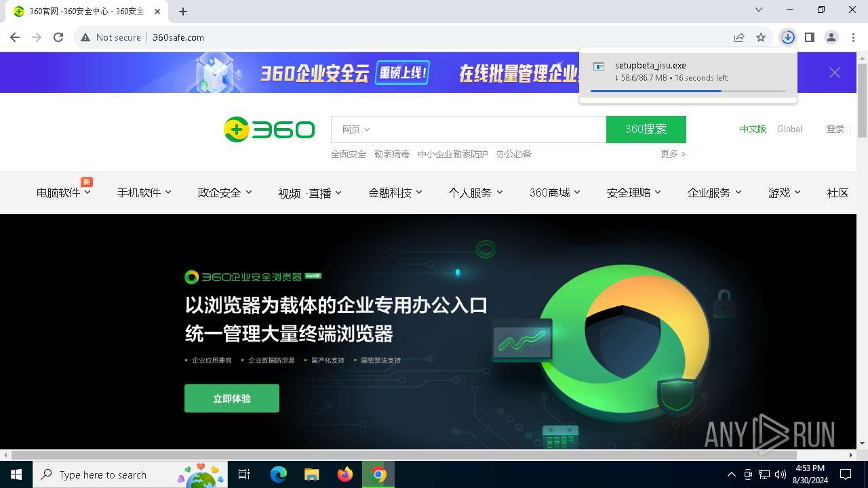Screen dimensions: 868x488
Task: Open Chrome profile avatar menu
Action: point(831,37)
